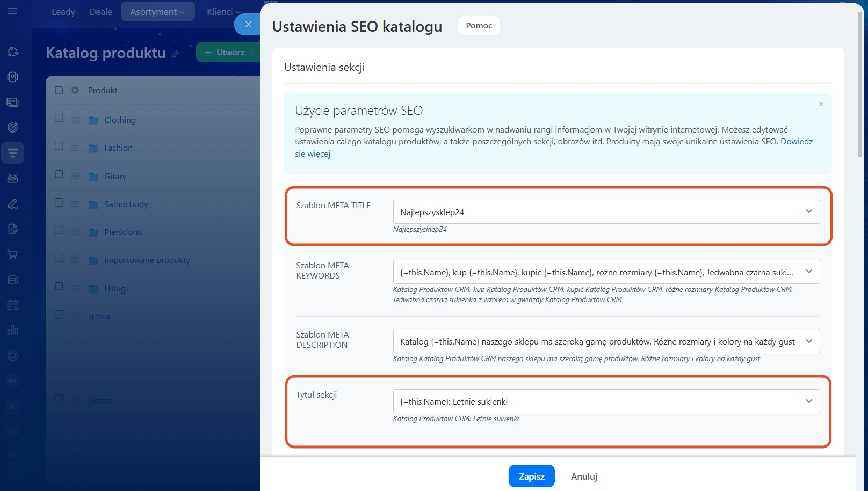The height and width of the screenshot is (491, 868).
Task: Open the Tytuł sekcji template dropdown
Action: point(808,401)
